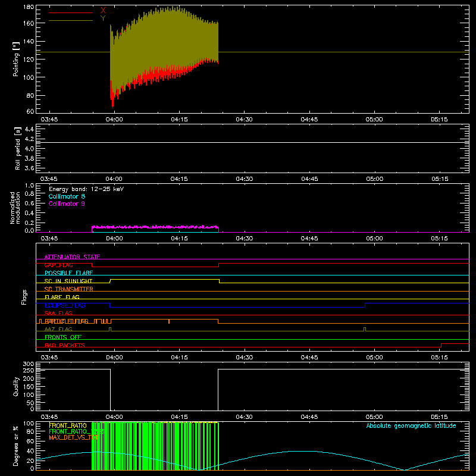476x476 pixels.
Task: Click the 3.6 tick on the Roll period axis
Action: click(x=29, y=168)
